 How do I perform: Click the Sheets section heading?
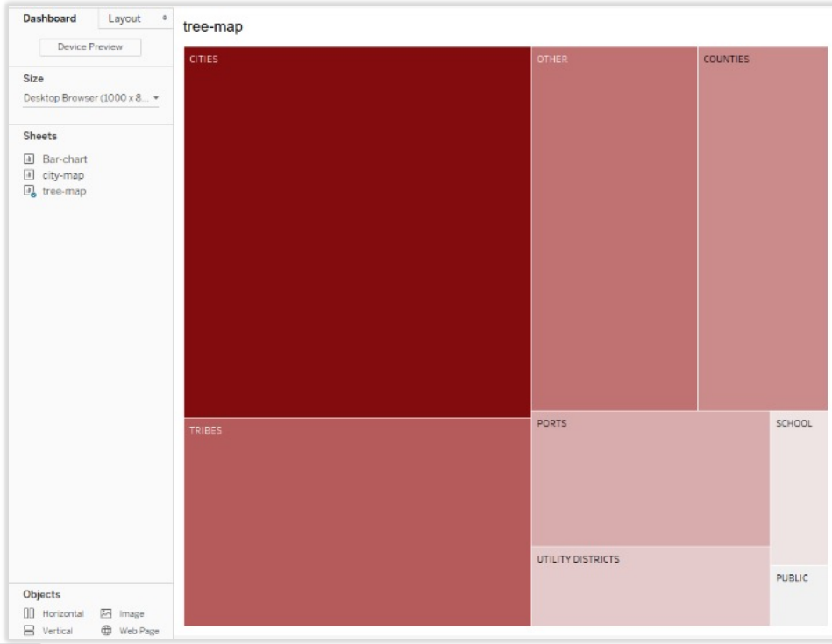coord(39,136)
